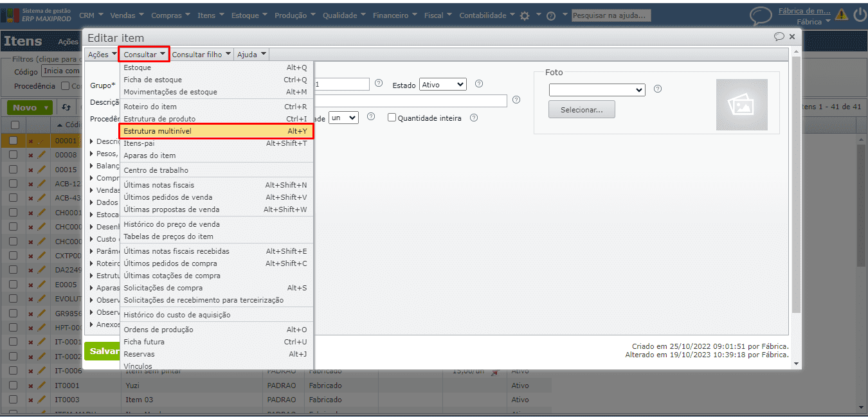Select Roteiro do item menu entry
Screen dimensions: 868x417
(217, 107)
